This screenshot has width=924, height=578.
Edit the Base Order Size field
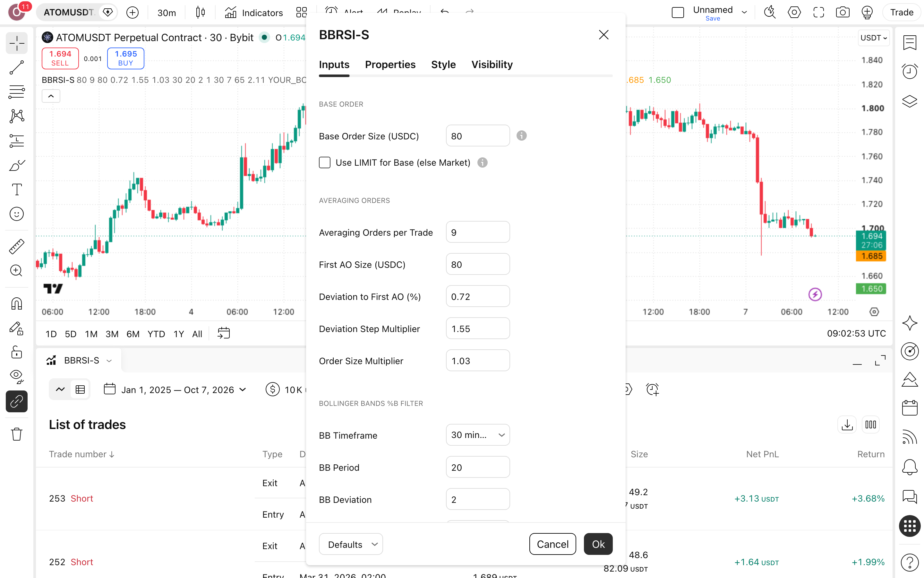478,136
